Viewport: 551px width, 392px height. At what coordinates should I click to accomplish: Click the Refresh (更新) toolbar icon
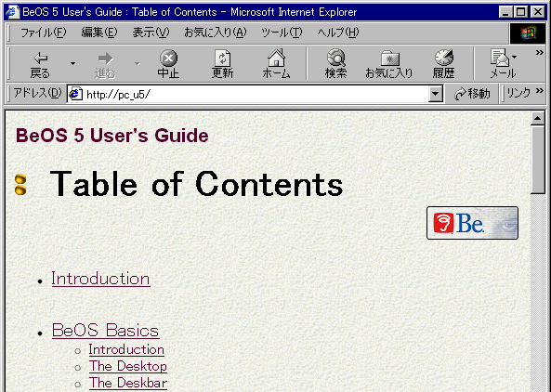coord(222,64)
